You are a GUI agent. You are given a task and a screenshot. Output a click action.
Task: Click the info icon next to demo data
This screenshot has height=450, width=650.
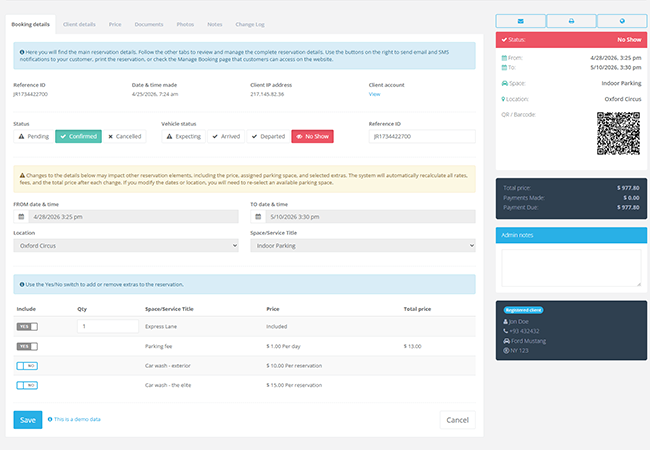(x=50, y=419)
